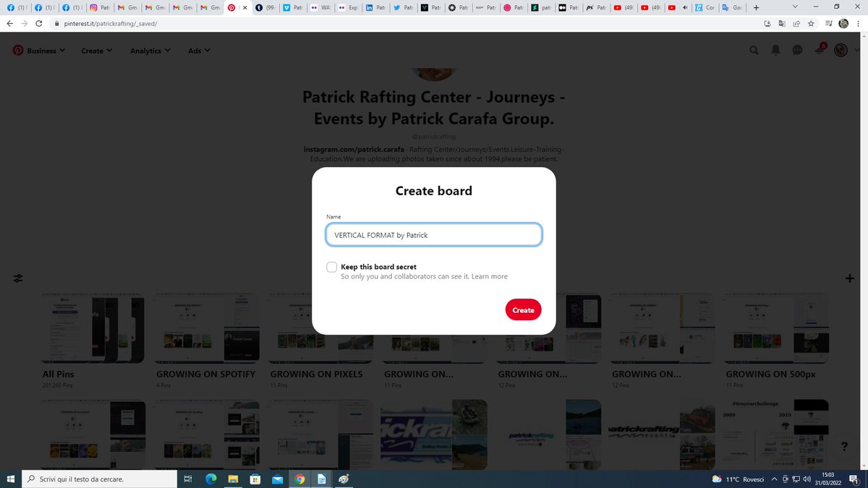The image size is (868, 488).
Task: Click the Chrome address bar URL
Action: tap(111, 23)
